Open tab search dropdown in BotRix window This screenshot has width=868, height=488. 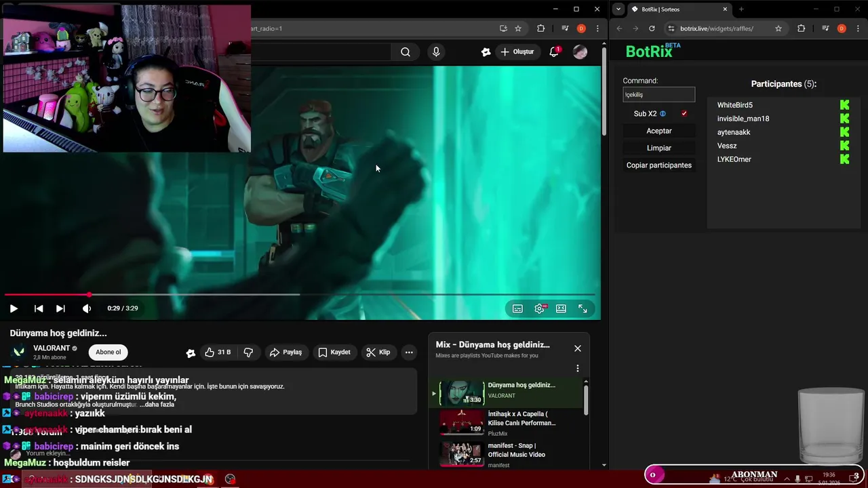coord(618,9)
